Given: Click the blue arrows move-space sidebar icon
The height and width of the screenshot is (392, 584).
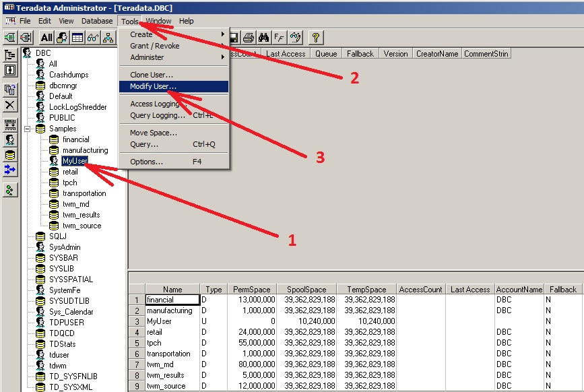Looking at the screenshot, I should 10,170.
